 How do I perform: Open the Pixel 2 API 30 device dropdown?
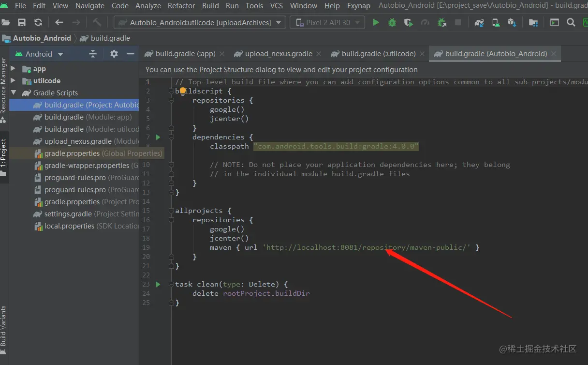327,22
